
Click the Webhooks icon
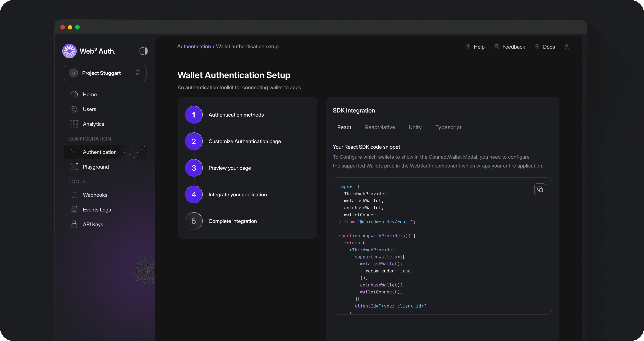click(x=74, y=195)
